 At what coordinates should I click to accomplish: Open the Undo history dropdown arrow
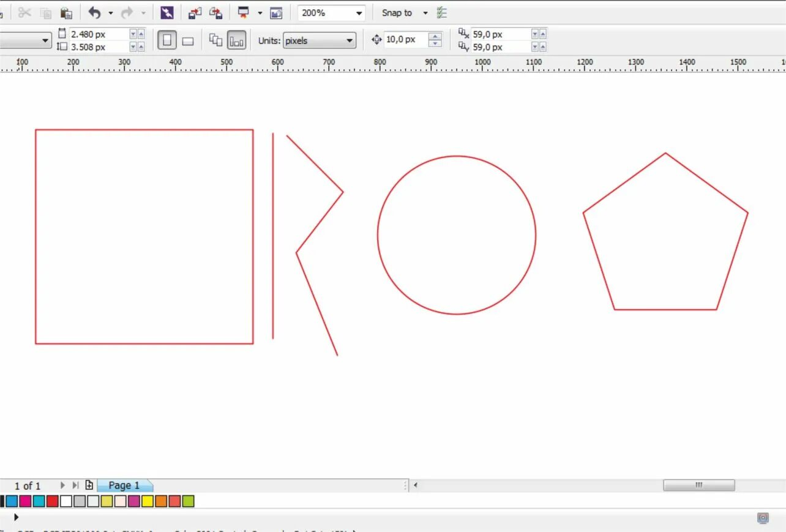[x=110, y=13]
